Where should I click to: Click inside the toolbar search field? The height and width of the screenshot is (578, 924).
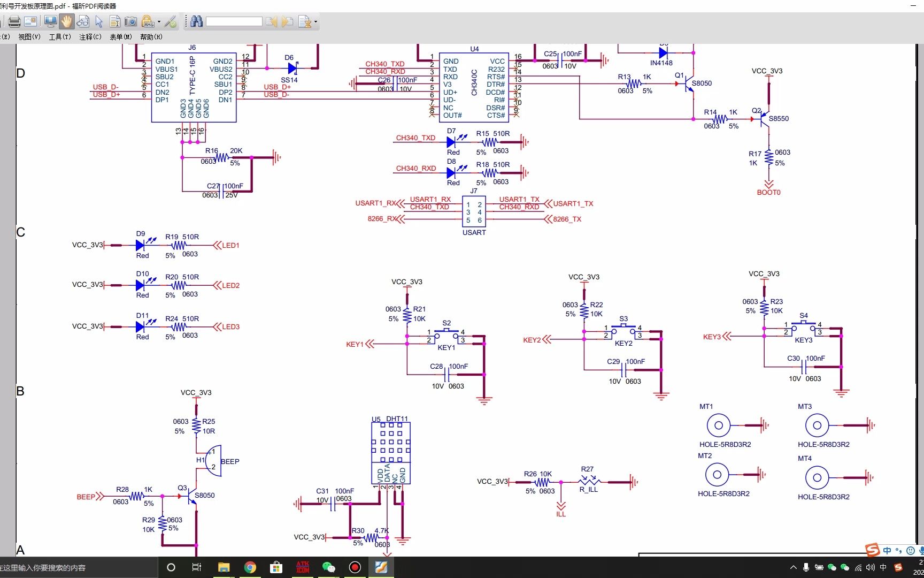[x=234, y=22]
